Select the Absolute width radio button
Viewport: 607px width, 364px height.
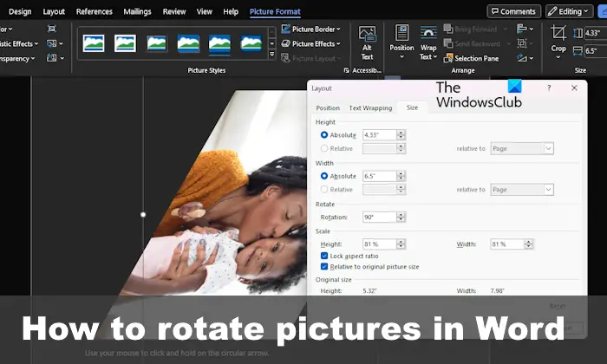point(324,176)
